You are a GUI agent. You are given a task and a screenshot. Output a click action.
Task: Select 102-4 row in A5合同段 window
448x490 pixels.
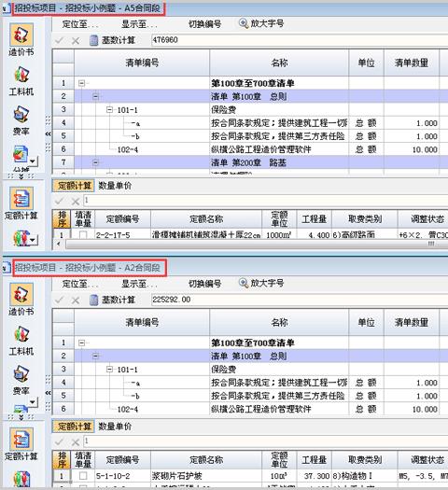pos(250,149)
